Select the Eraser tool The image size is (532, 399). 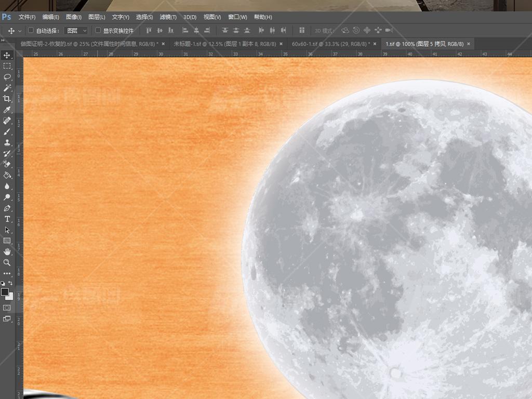pos(7,164)
